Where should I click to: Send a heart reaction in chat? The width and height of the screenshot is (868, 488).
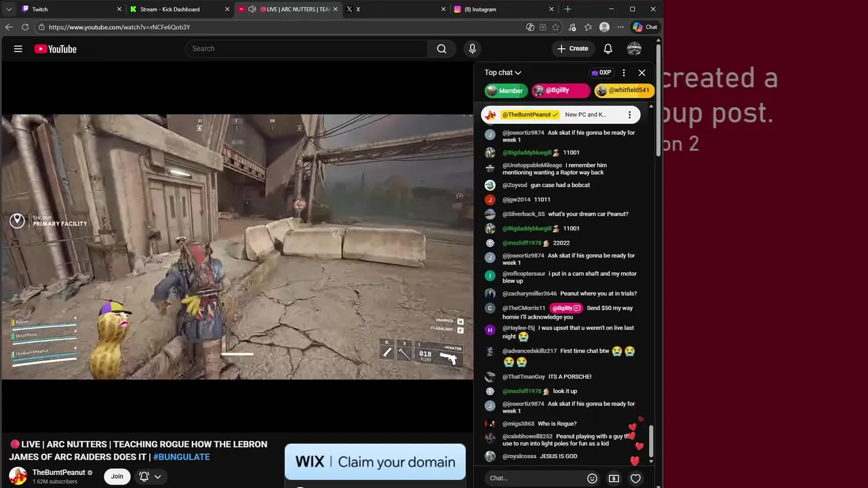pyautogui.click(x=635, y=479)
